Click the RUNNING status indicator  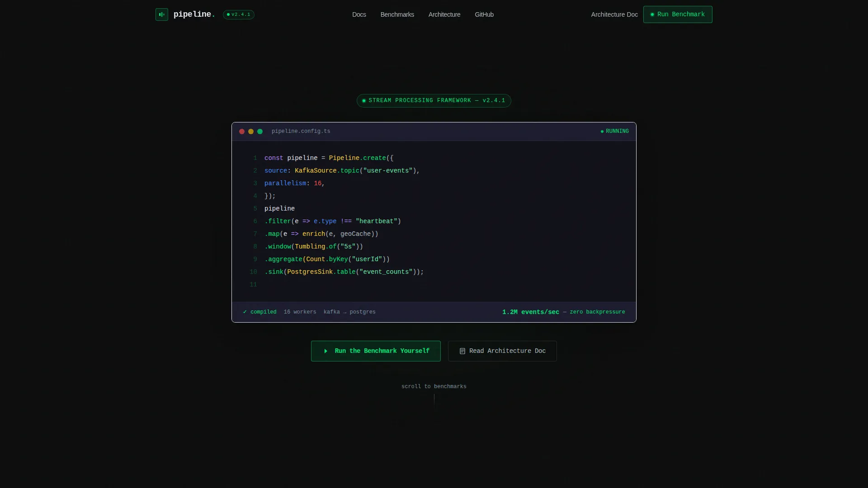point(614,131)
